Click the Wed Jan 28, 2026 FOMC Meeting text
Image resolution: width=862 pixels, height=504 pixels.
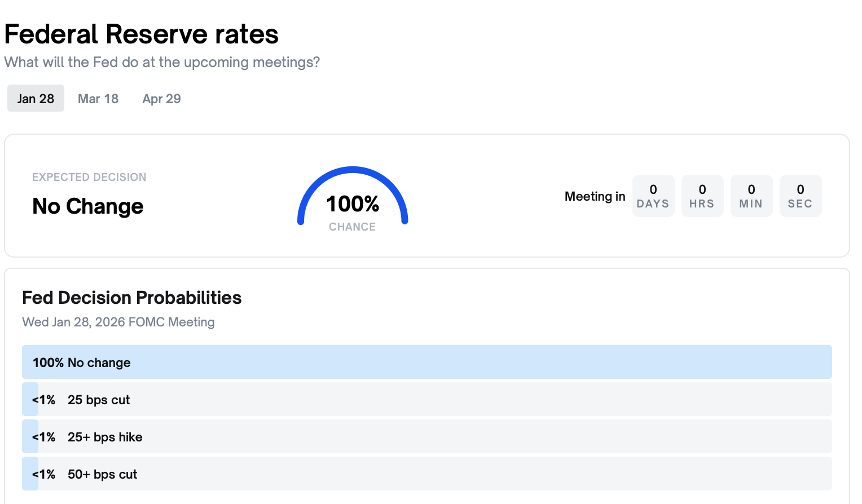pyautogui.click(x=118, y=322)
